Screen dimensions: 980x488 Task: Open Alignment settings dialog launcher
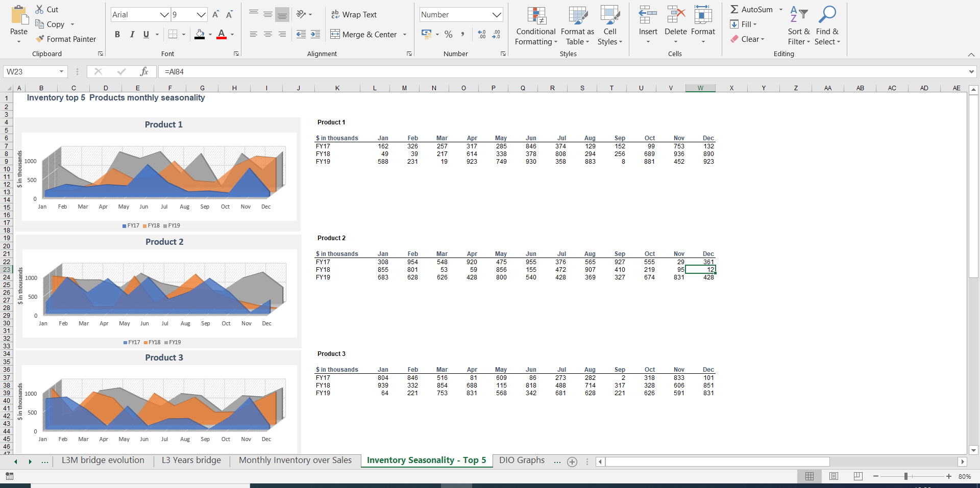tap(409, 54)
